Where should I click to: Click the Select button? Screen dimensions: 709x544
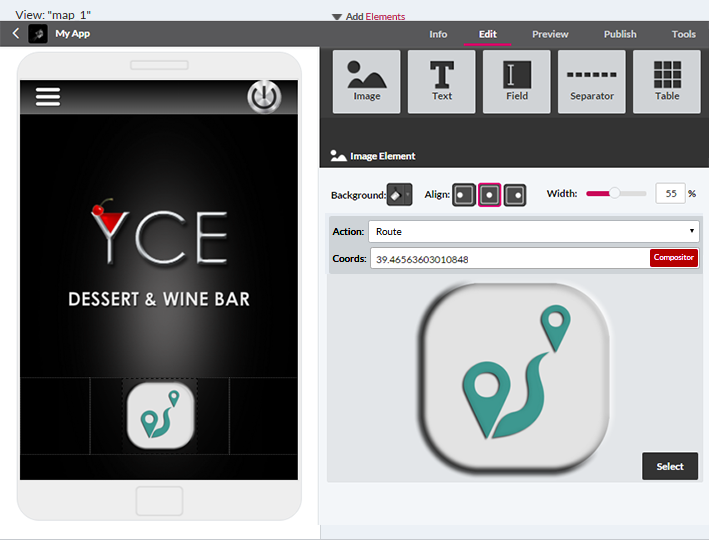[670, 466]
